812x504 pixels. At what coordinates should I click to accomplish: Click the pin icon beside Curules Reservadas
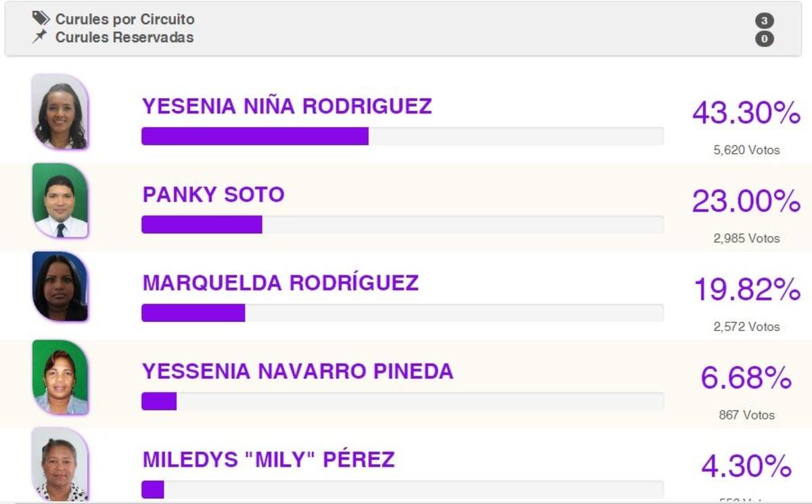(40, 37)
